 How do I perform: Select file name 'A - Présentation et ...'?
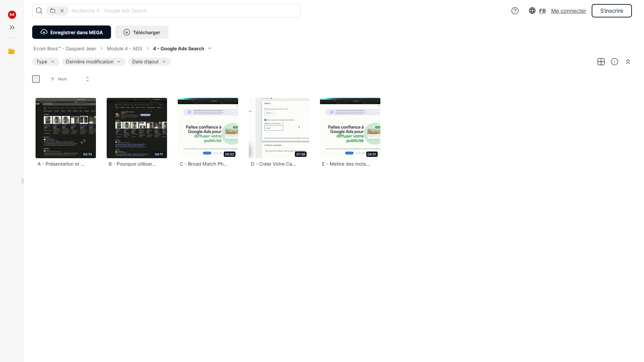click(61, 164)
